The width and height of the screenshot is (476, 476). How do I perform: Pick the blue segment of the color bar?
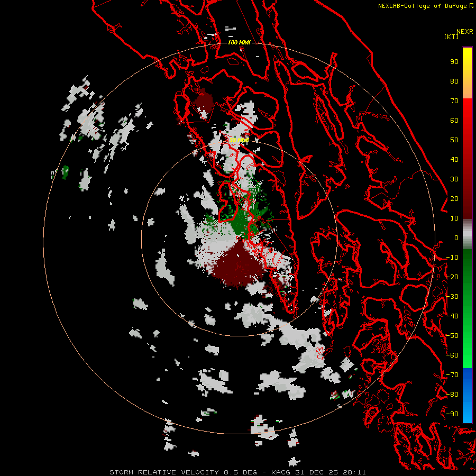coord(467,395)
